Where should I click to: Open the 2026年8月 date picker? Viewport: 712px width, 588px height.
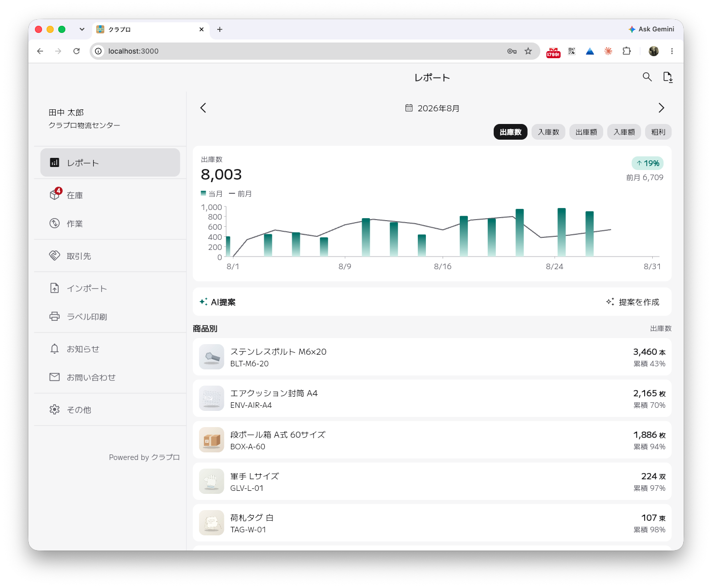tap(432, 108)
